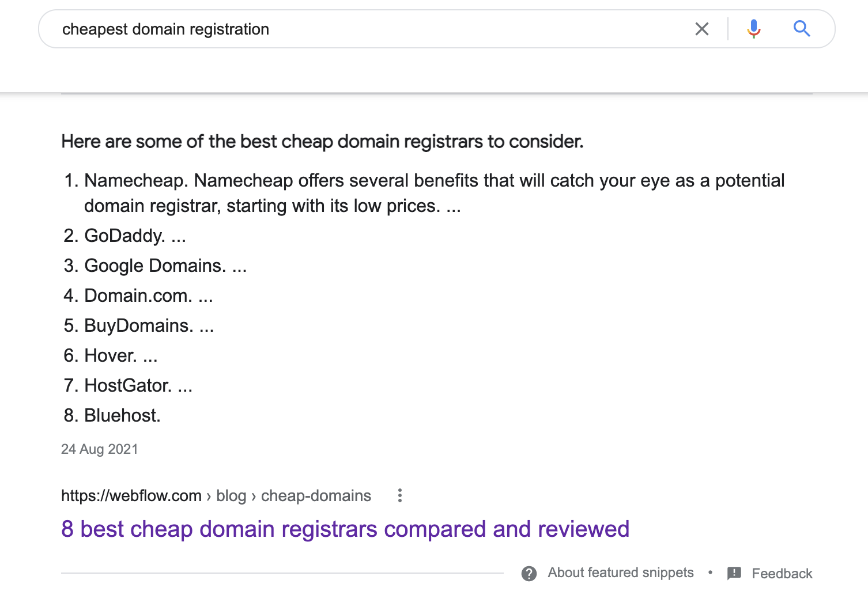Click the feedback speech bubble icon

[734, 573]
